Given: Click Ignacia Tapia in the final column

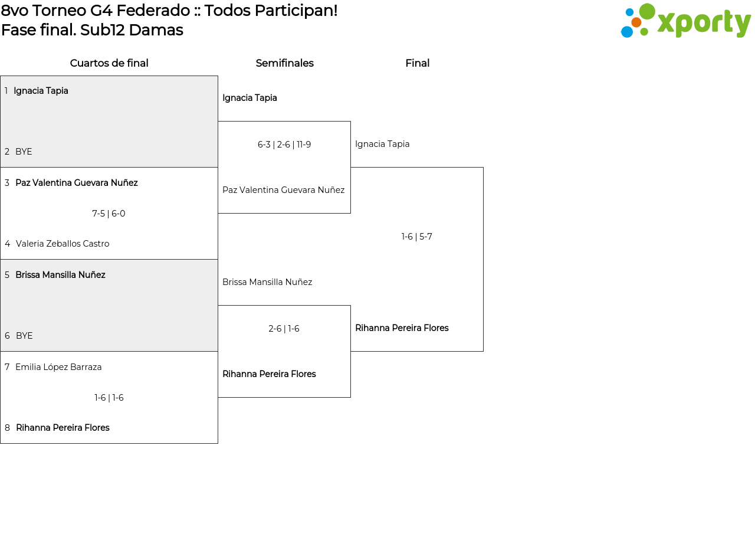Looking at the screenshot, I should click(x=382, y=144).
